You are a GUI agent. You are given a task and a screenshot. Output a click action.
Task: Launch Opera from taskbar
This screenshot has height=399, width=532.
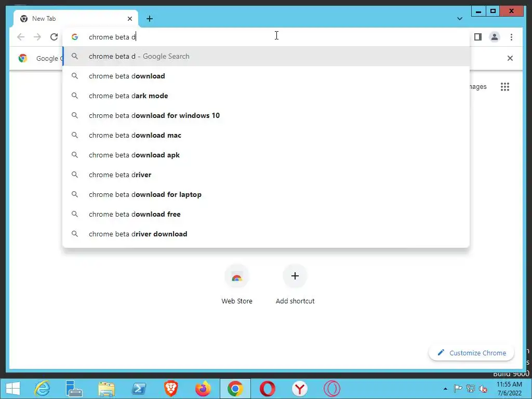point(268,389)
